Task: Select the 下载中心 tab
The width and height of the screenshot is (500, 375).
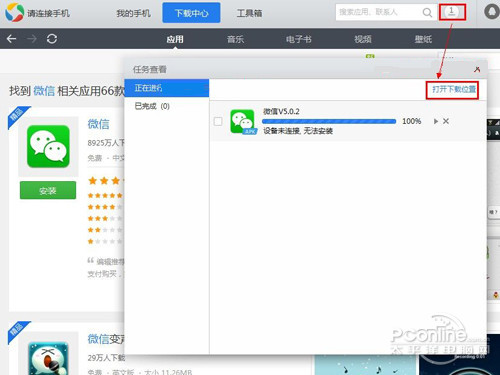Action: tap(191, 13)
